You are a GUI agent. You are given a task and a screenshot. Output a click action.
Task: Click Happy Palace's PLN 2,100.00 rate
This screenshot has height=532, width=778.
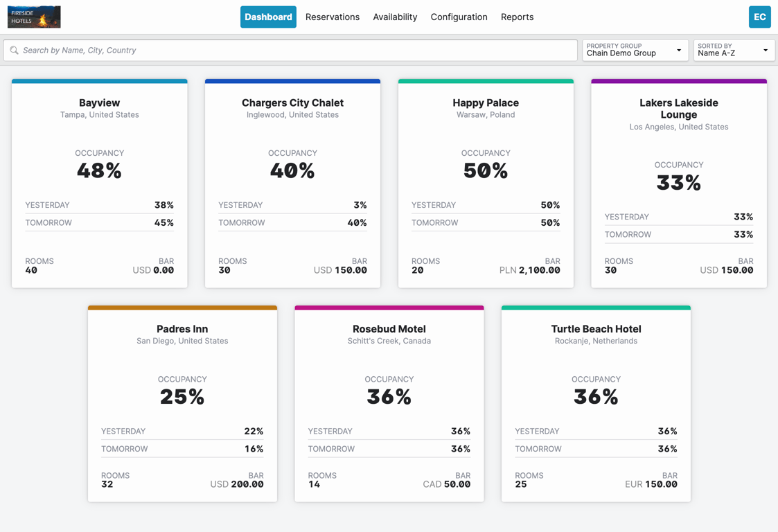click(x=529, y=270)
